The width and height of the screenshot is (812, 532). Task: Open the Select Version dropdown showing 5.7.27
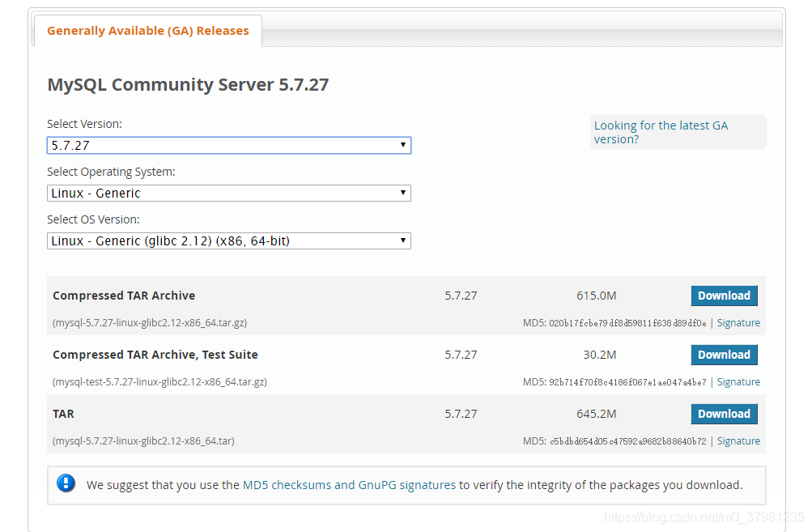(x=229, y=146)
